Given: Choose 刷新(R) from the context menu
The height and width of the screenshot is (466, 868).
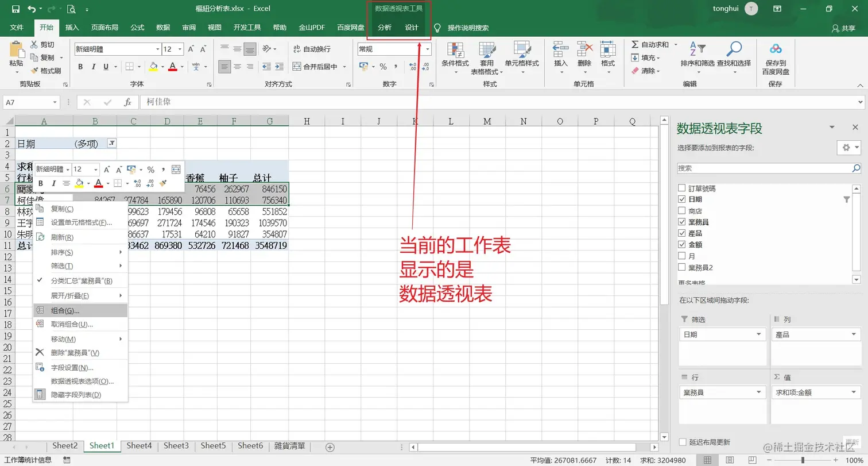Looking at the screenshot, I should pos(80,237).
